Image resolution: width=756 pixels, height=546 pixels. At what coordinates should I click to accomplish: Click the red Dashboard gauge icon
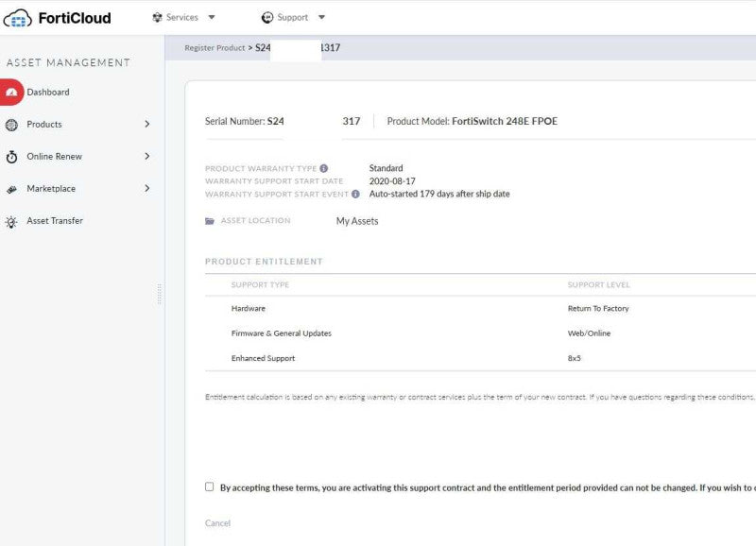coord(11,92)
